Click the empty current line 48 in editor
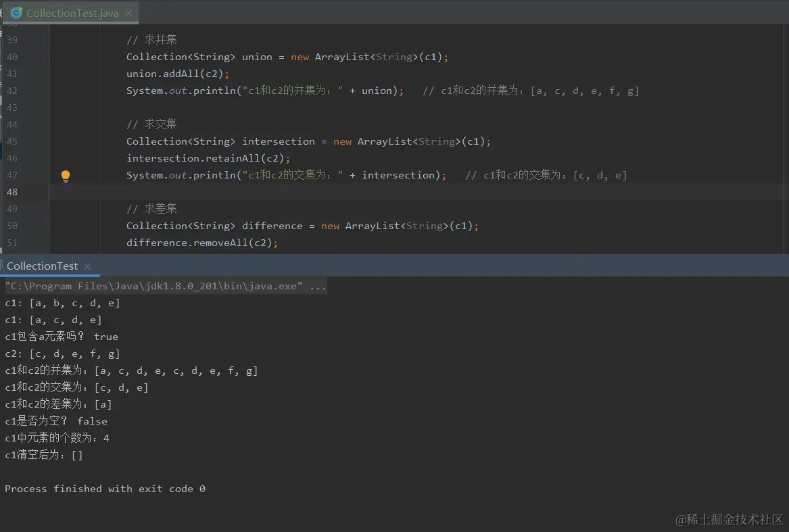This screenshot has width=789, height=532. point(416,192)
